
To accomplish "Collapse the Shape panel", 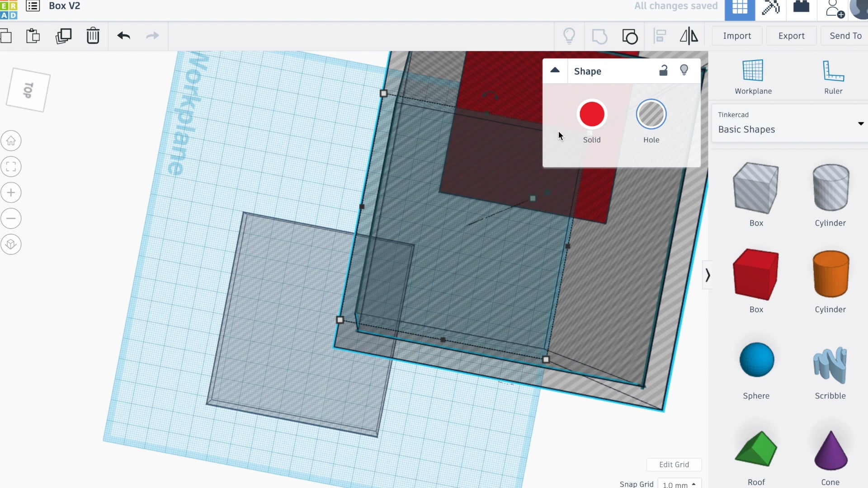I will click(555, 70).
